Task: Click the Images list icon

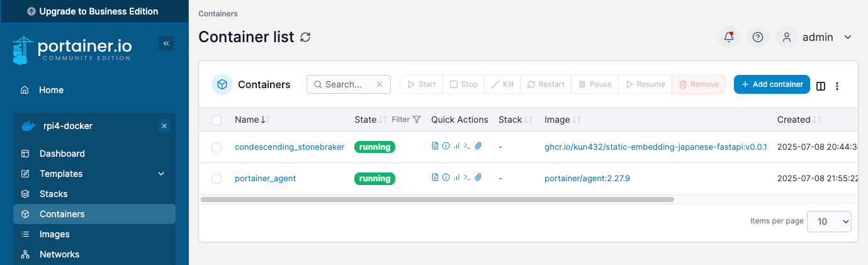Action: pyautogui.click(x=25, y=234)
